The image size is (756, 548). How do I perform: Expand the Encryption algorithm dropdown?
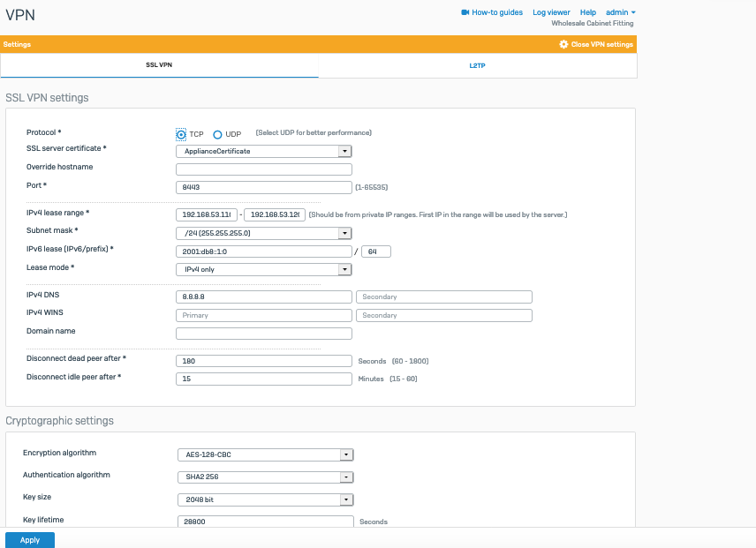264,454
